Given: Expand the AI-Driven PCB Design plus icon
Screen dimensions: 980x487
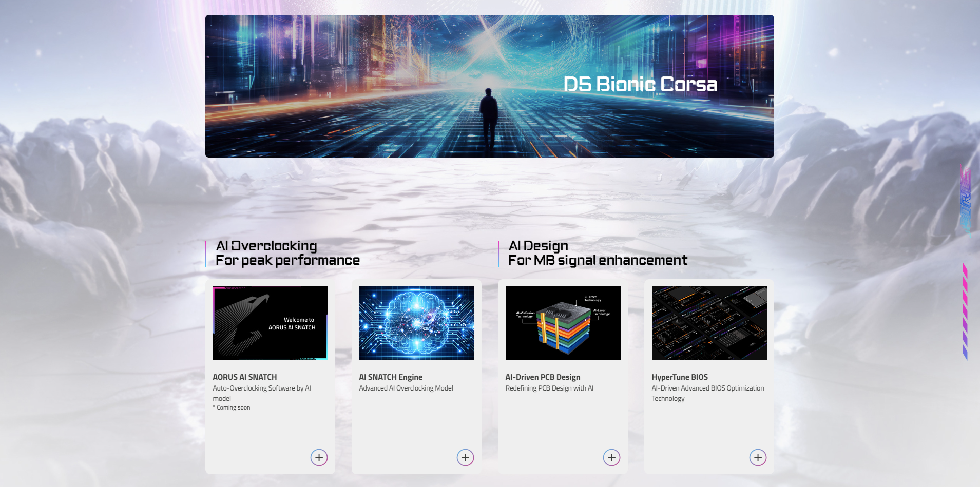Looking at the screenshot, I should click(611, 457).
